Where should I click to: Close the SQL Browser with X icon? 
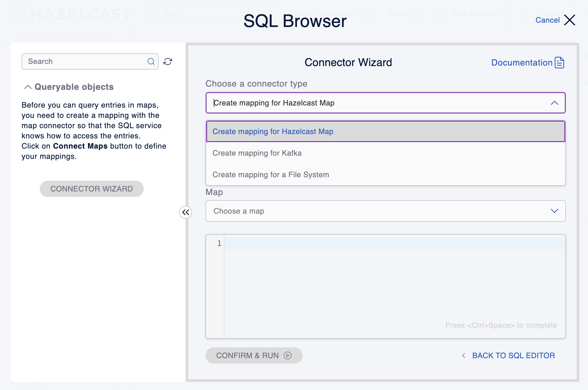[570, 20]
